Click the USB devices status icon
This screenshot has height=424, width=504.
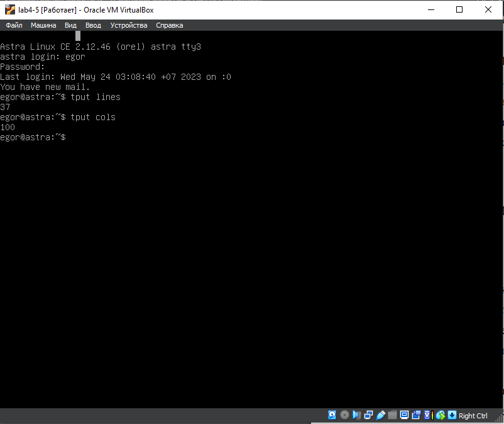[x=381, y=415]
